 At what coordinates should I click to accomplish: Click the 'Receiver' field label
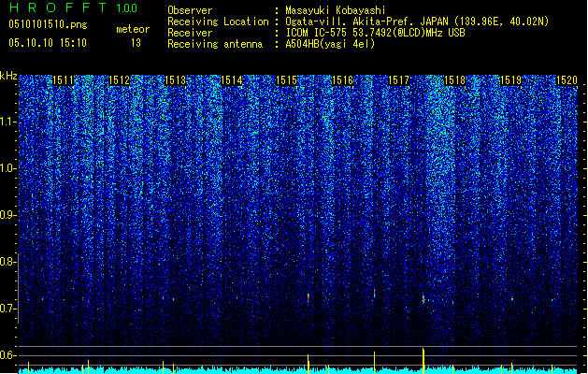(x=190, y=33)
